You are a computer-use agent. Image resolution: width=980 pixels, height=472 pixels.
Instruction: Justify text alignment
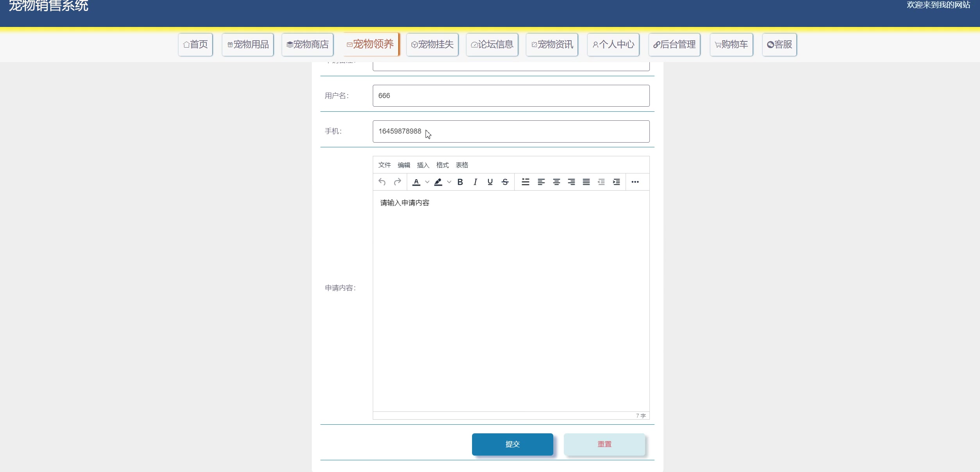[587, 182]
